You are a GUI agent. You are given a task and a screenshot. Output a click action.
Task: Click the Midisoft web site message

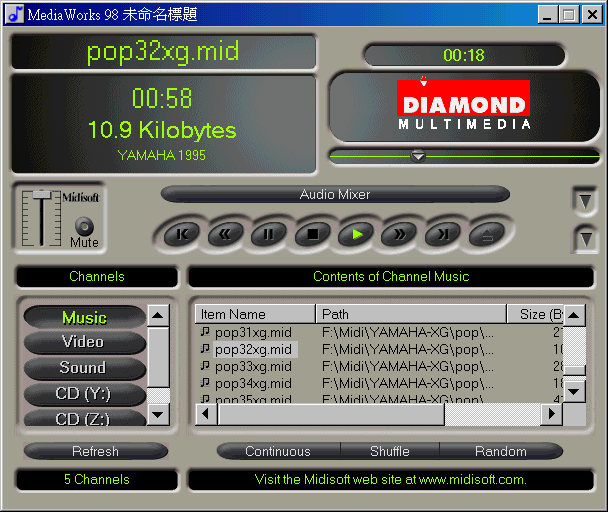(x=390, y=480)
